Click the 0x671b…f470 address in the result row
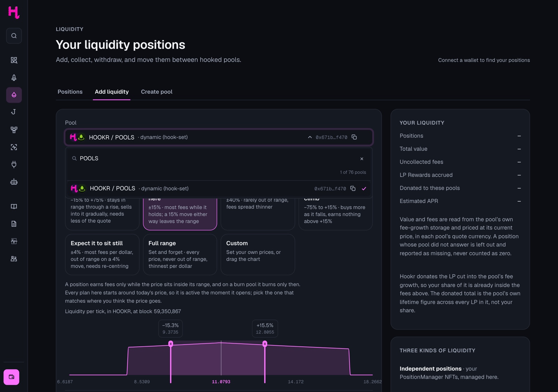558x392 pixels. point(330,189)
